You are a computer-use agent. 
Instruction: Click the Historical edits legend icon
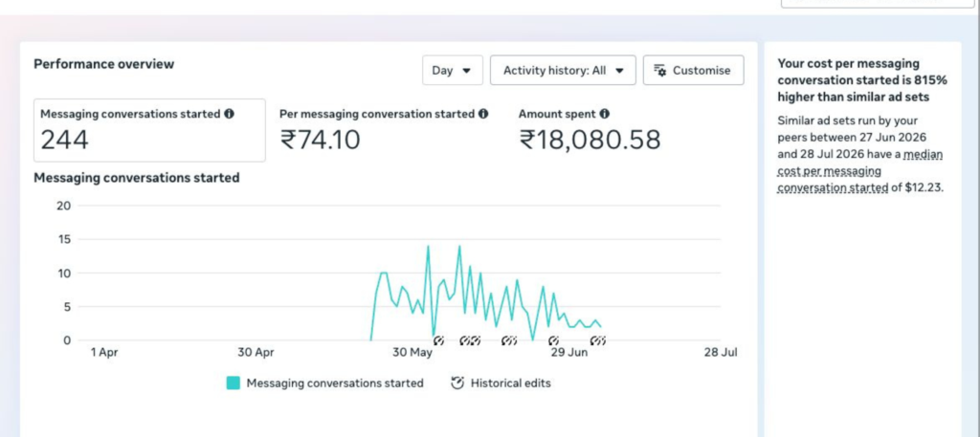point(457,382)
